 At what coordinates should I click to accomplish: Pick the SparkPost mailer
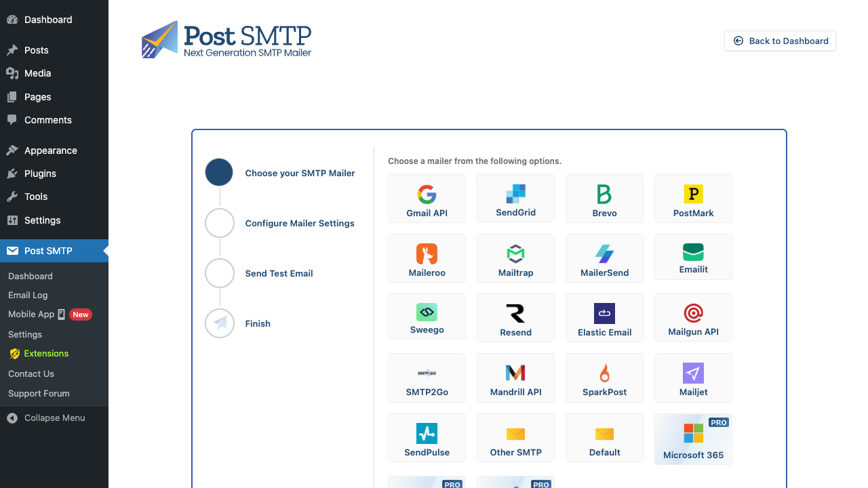coord(604,378)
